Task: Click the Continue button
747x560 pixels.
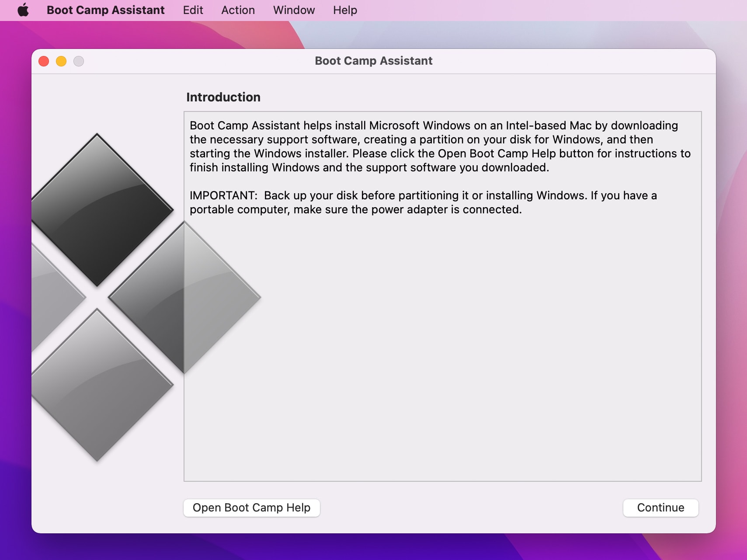Action: tap(661, 508)
